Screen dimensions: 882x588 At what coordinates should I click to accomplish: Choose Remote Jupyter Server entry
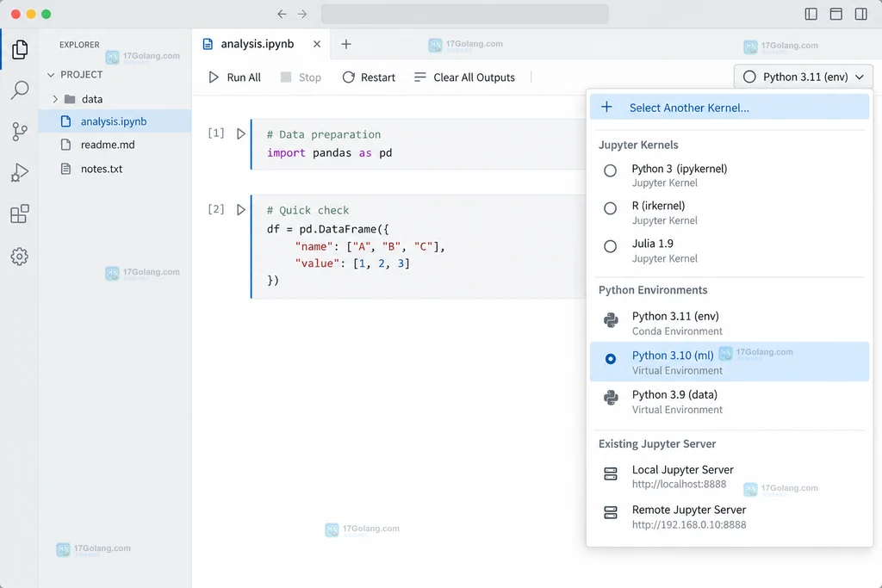(729, 517)
